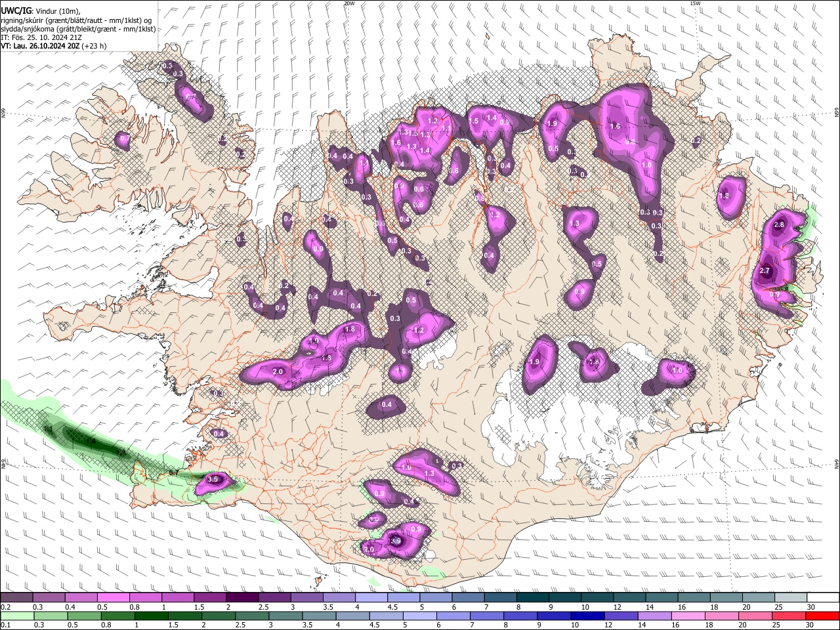Screen dimensions: 840x630
Task: Click the rain scale swatch between 4 and 4.5
Action: pos(352,616)
